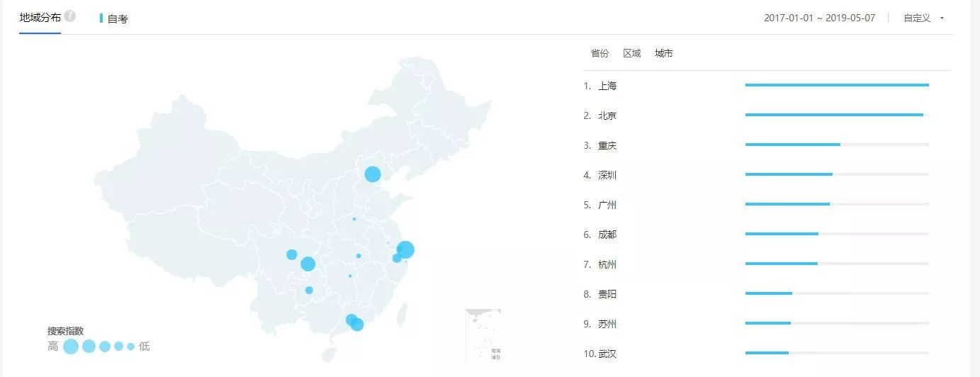Click the 贵阳 ranking row label
The width and height of the screenshot is (980, 377).
(x=607, y=294)
